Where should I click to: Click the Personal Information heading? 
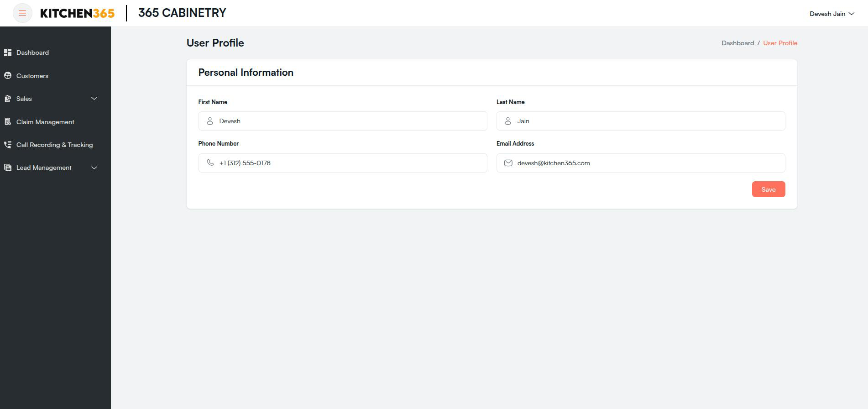246,73
